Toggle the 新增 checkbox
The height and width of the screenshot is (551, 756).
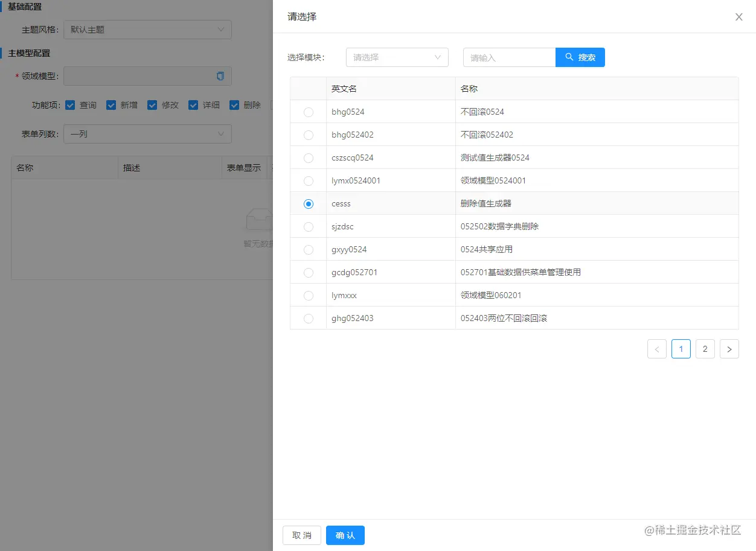click(x=111, y=105)
